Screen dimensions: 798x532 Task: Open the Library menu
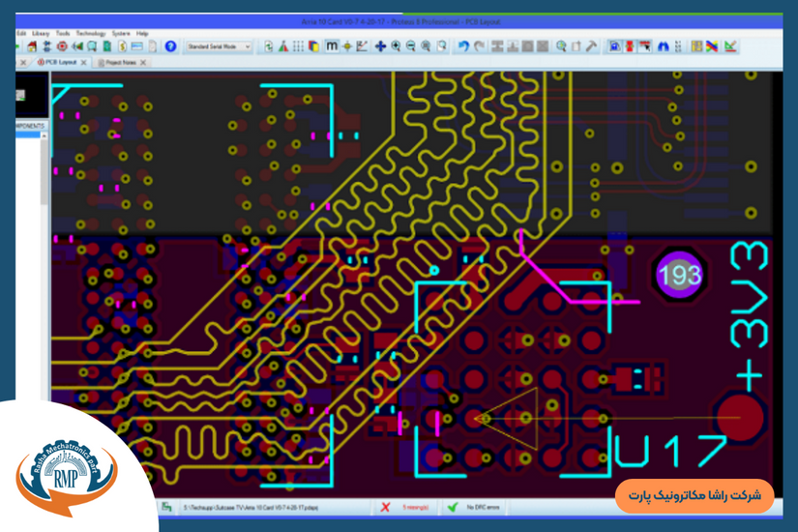41,33
